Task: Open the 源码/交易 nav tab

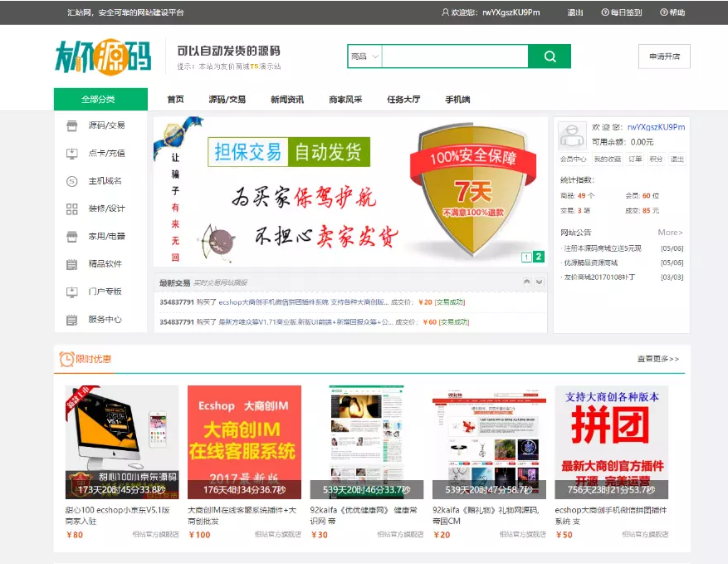Action: pos(227,99)
